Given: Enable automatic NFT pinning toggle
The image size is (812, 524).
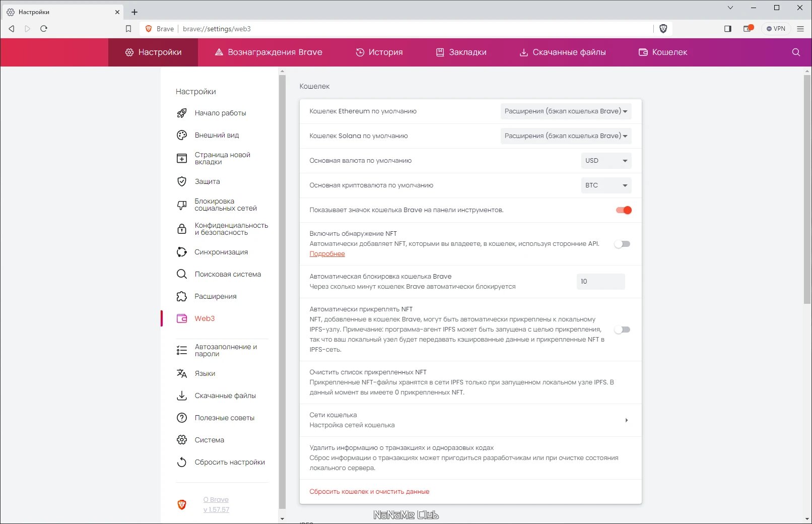Looking at the screenshot, I should click(623, 330).
